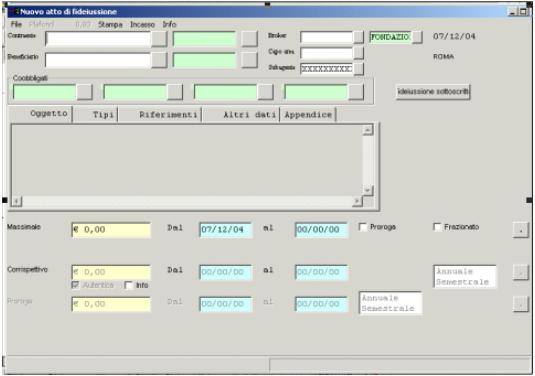Click lookup button attached to white Beneficiario field
The width and height of the screenshot is (535, 376).
[x=159, y=60]
